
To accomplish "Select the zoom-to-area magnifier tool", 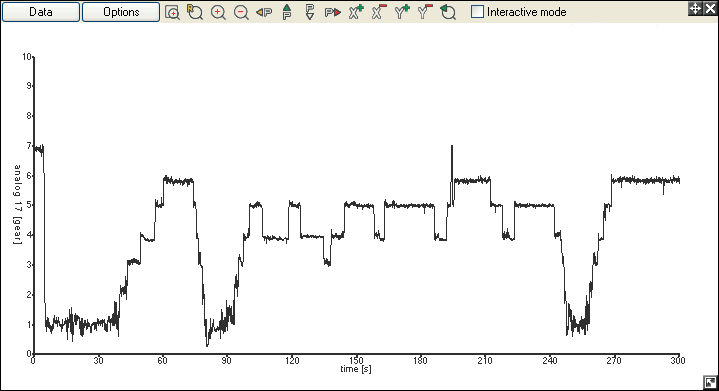I will coord(172,12).
